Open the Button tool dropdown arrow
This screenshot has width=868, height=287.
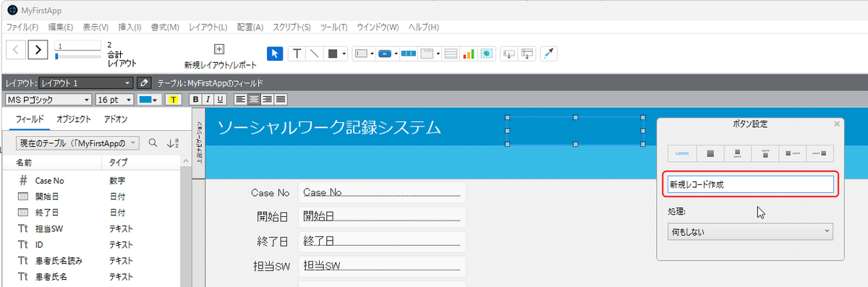[396, 53]
